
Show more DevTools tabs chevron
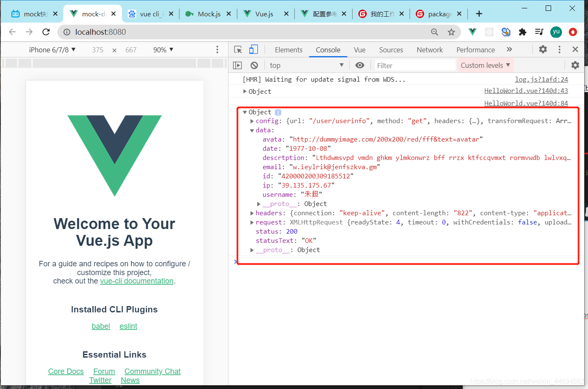(509, 49)
